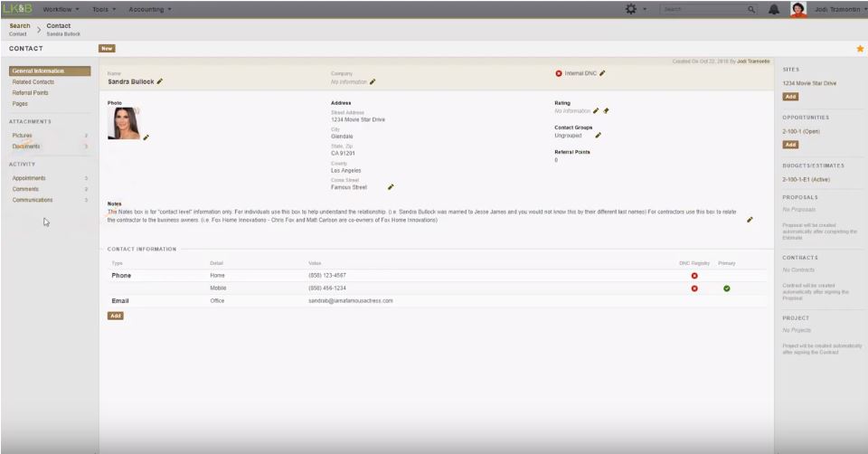This screenshot has width=868, height=454.
Task: Open the notifications bell
Action: (775, 9)
